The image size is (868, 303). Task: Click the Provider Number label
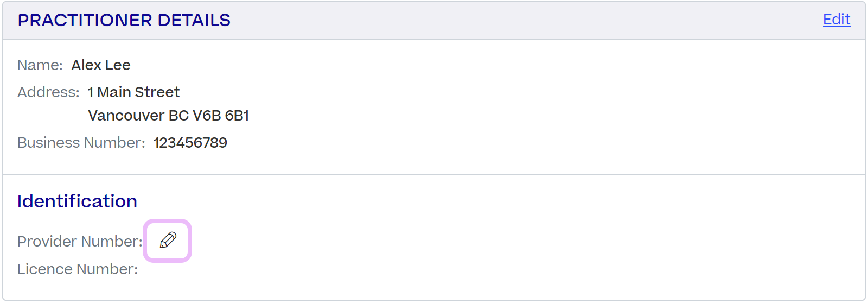(80, 241)
